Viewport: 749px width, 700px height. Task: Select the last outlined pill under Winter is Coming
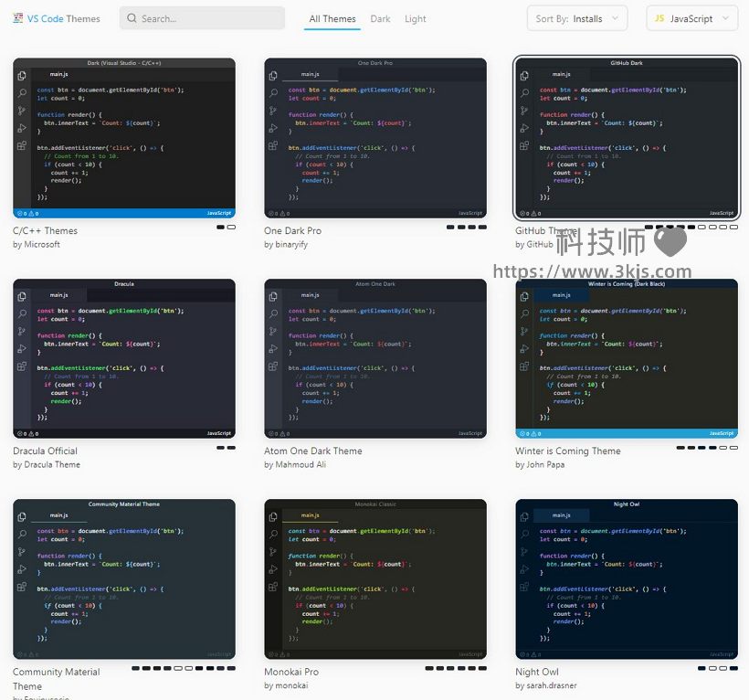[733, 448]
